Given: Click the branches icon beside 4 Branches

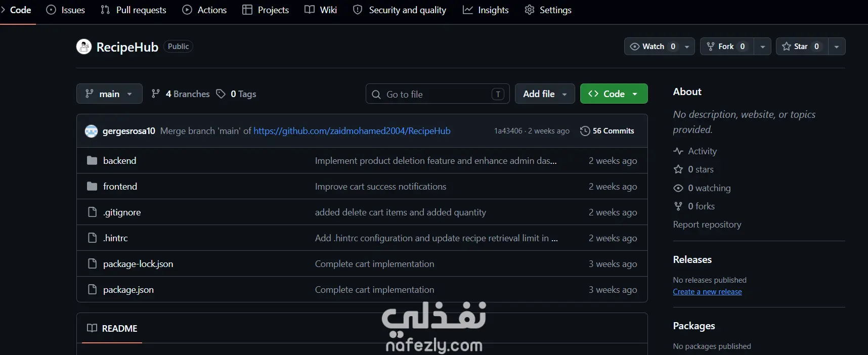Looking at the screenshot, I should (x=156, y=94).
